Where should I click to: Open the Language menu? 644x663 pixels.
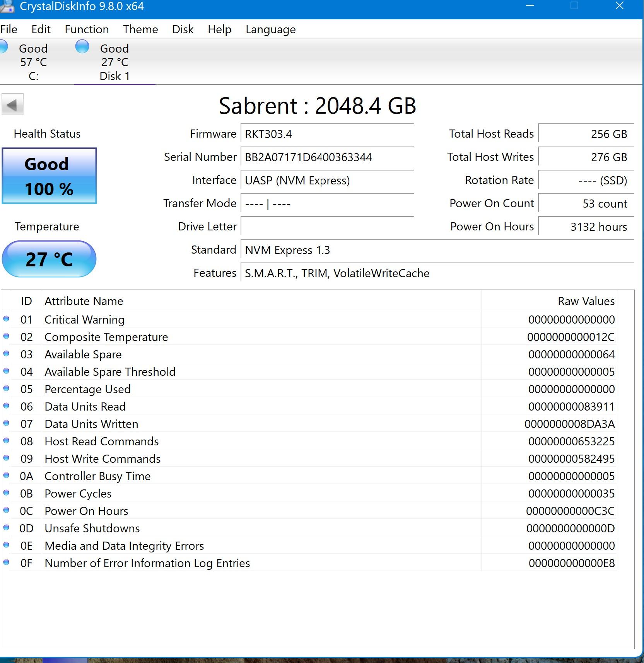(x=270, y=29)
